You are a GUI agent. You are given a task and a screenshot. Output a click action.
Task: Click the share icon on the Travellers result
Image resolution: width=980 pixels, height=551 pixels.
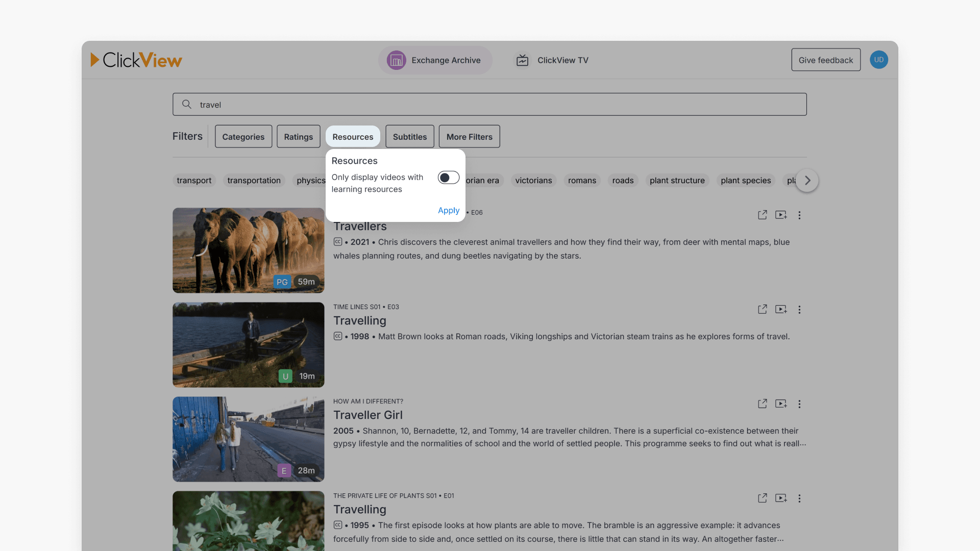[762, 215]
